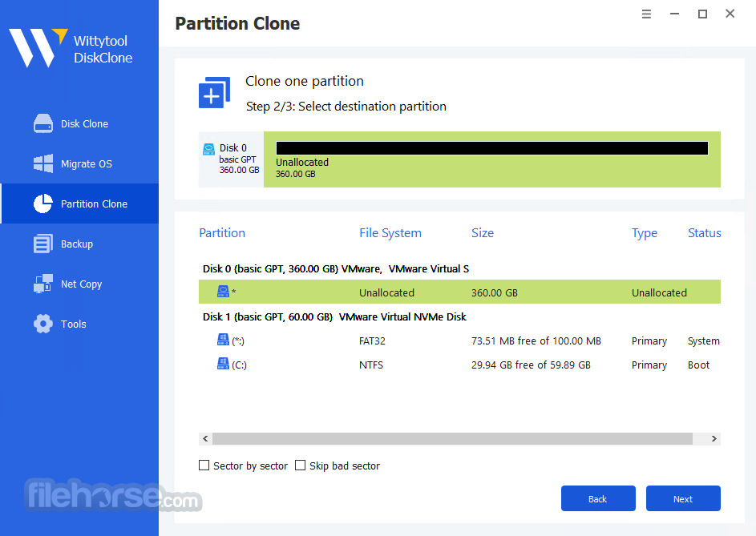
Task: Click the 'Clone one partition' heading
Action: 304,81
